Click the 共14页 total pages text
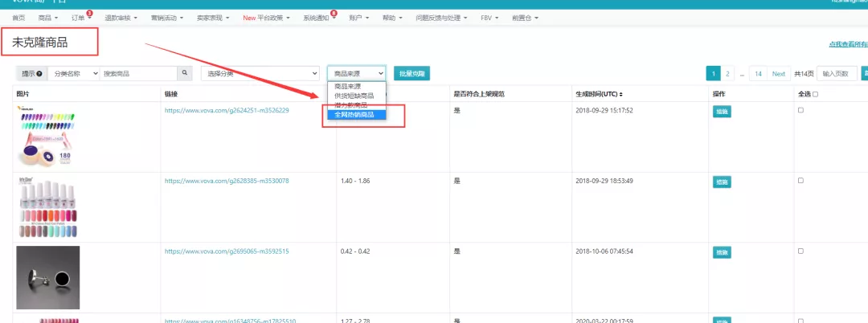The width and height of the screenshot is (868, 323). (x=804, y=74)
